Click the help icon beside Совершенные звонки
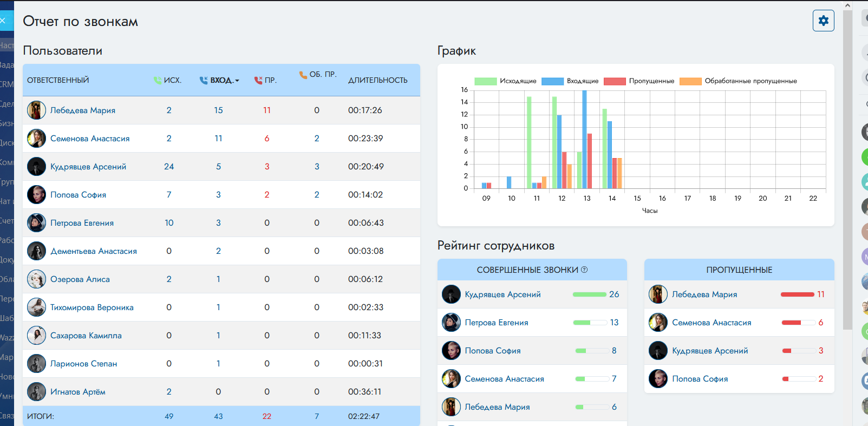 [x=584, y=270]
